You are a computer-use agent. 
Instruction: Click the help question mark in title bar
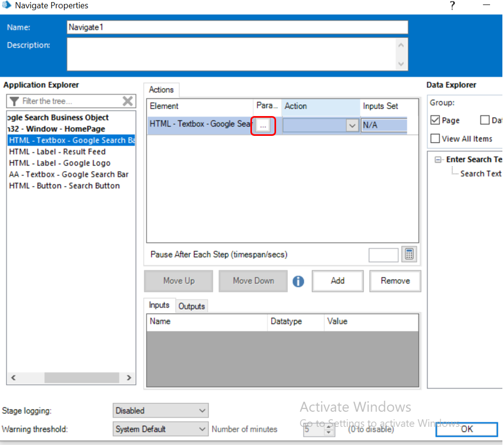[452, 5]
